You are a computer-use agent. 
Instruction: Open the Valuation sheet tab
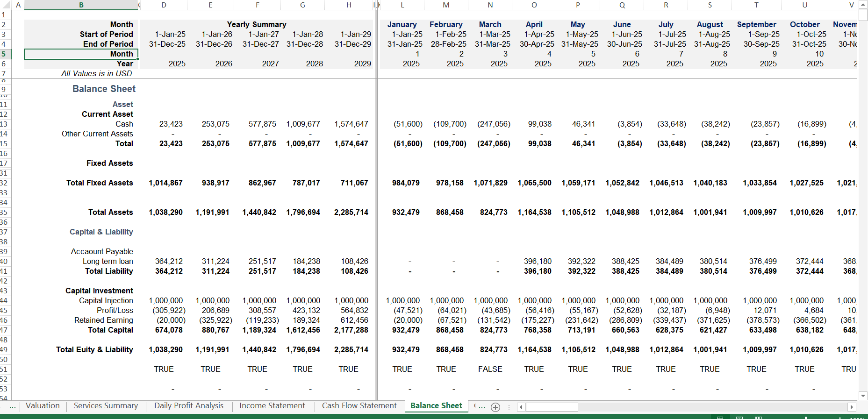pos(43,406)
